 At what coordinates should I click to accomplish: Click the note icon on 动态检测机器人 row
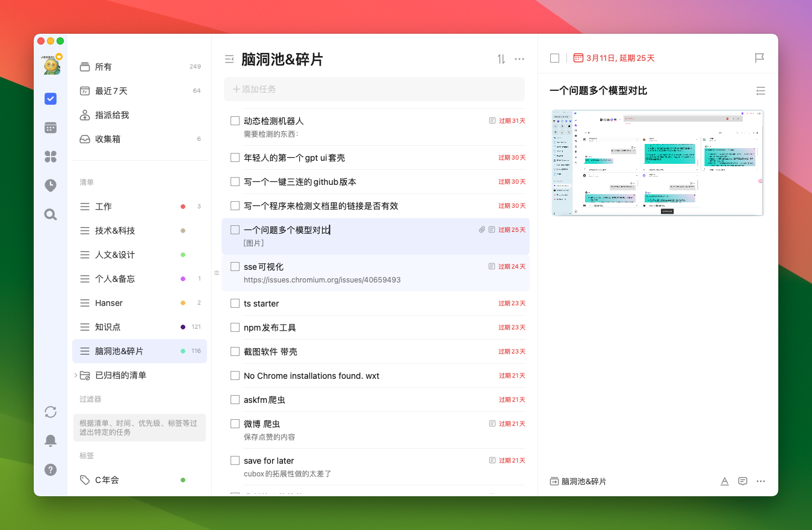pos(492,120)
